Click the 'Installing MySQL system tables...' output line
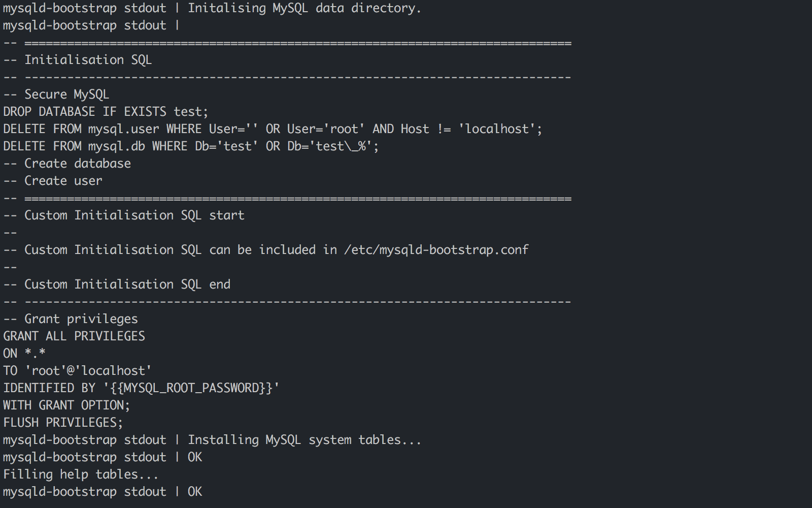The width and height of the screenshot is (812, 508). coord(304,440)
